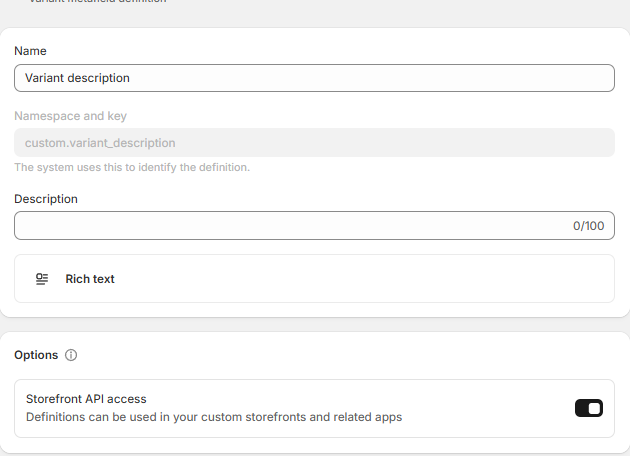Select the Rich text type row

[x=314, y=279]
